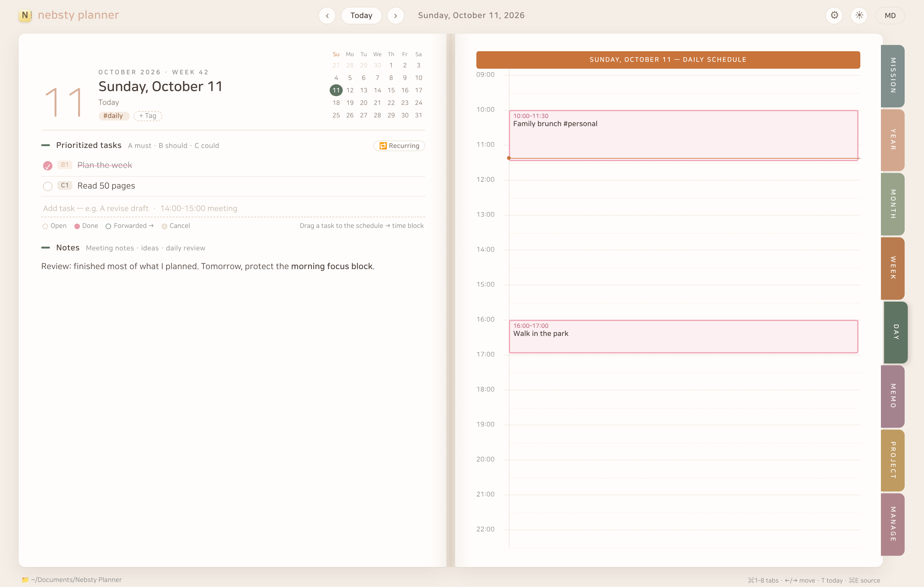The image size is (924, 587).
Task: Click the Recurring tasks button
Action: [399, 146]
